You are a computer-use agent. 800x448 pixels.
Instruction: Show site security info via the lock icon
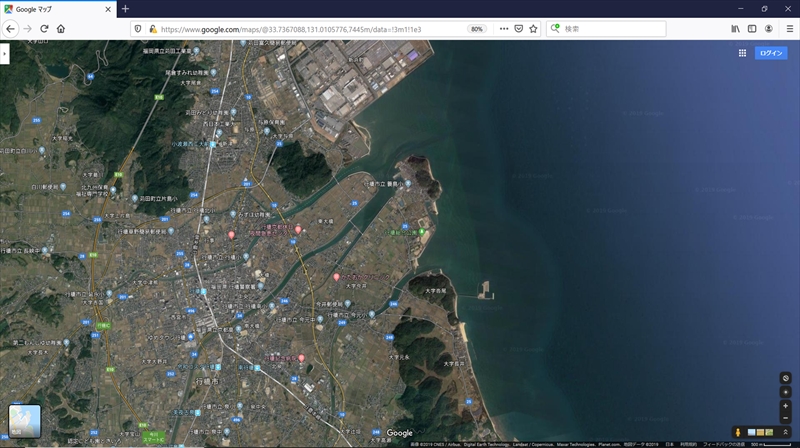coord(153,29)
